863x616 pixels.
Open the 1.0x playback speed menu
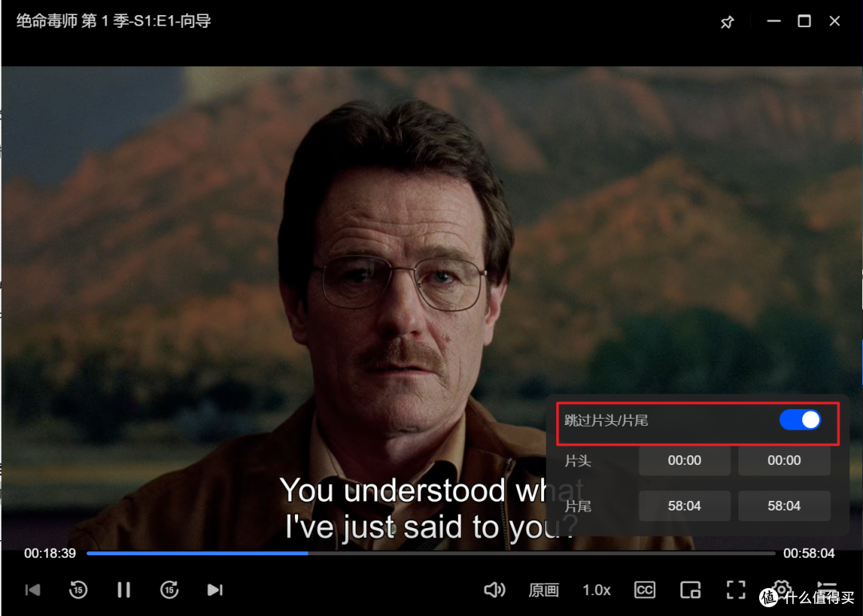coord(597,590)
